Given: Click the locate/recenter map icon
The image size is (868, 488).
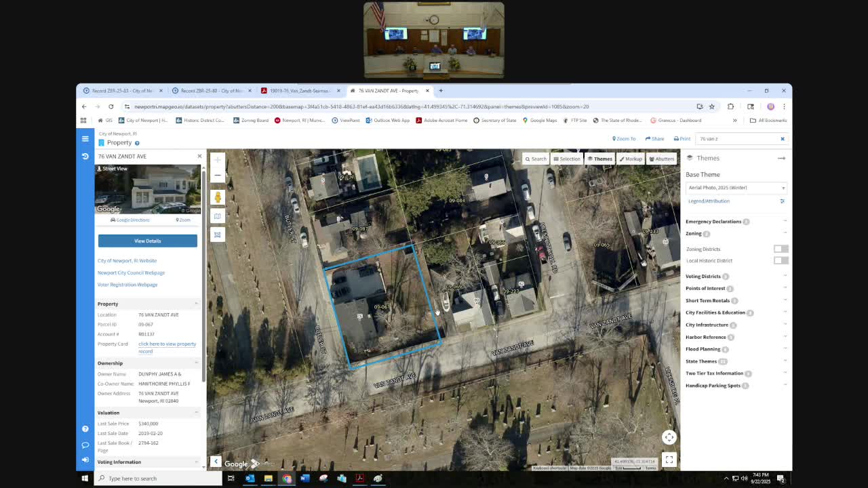Looking at the screenshot, I should coord(669,437).
